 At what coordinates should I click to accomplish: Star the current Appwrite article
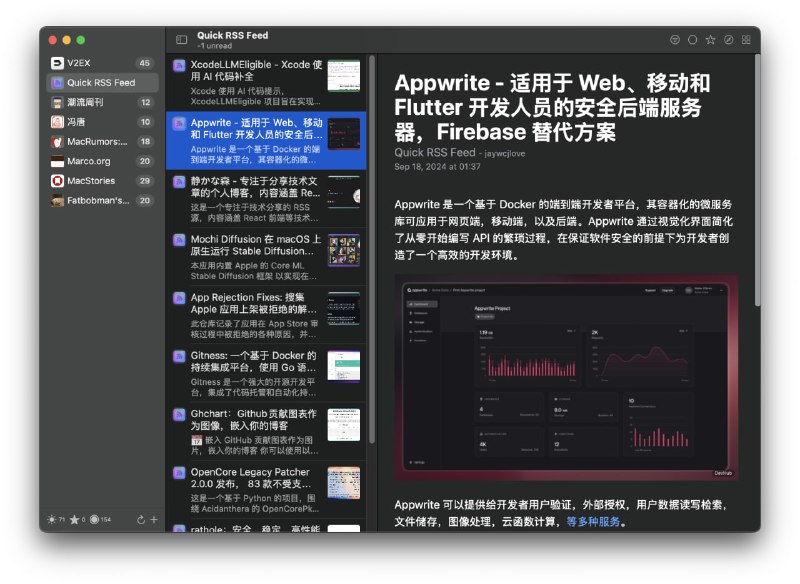710,40
